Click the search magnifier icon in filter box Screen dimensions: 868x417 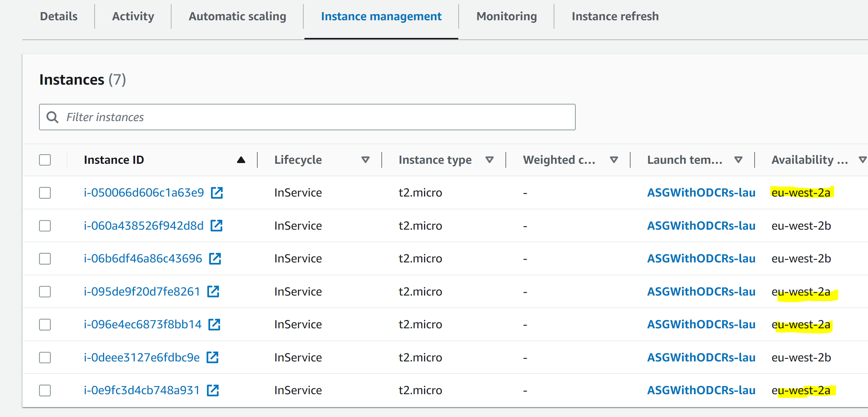tap(53, 117)
